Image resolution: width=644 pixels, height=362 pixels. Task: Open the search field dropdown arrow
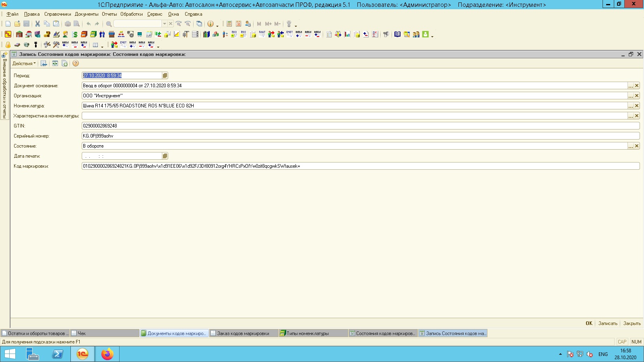[x=164, y=24]
